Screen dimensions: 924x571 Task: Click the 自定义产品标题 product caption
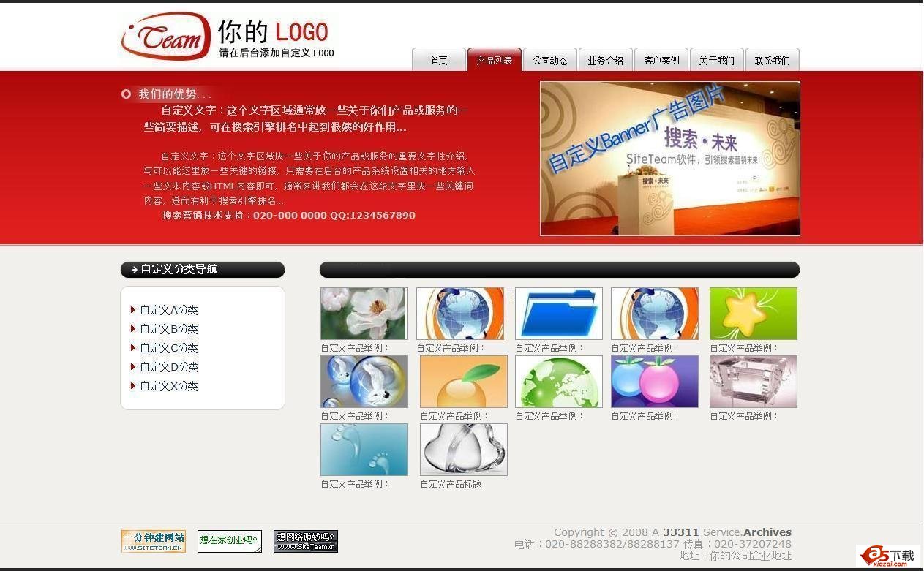coord(451,483)
